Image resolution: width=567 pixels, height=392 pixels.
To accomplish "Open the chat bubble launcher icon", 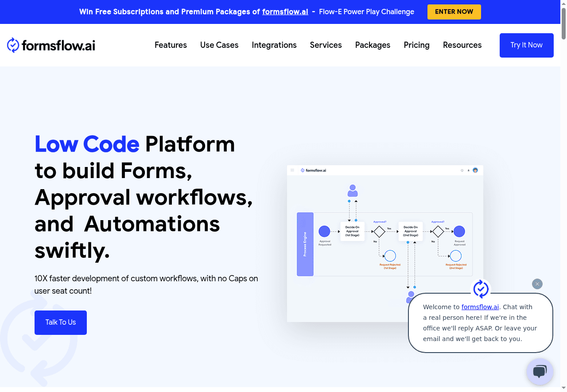I will (540, 371).
